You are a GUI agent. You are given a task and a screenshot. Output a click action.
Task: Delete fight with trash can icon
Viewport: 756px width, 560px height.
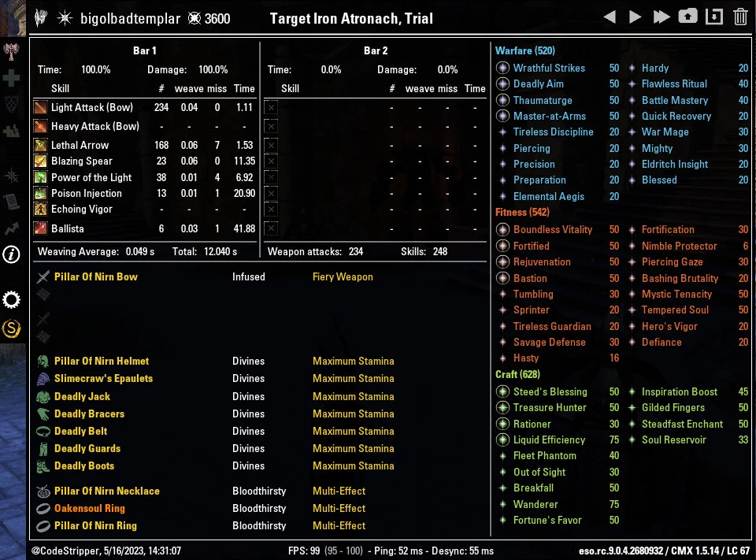tap(740, 17)
